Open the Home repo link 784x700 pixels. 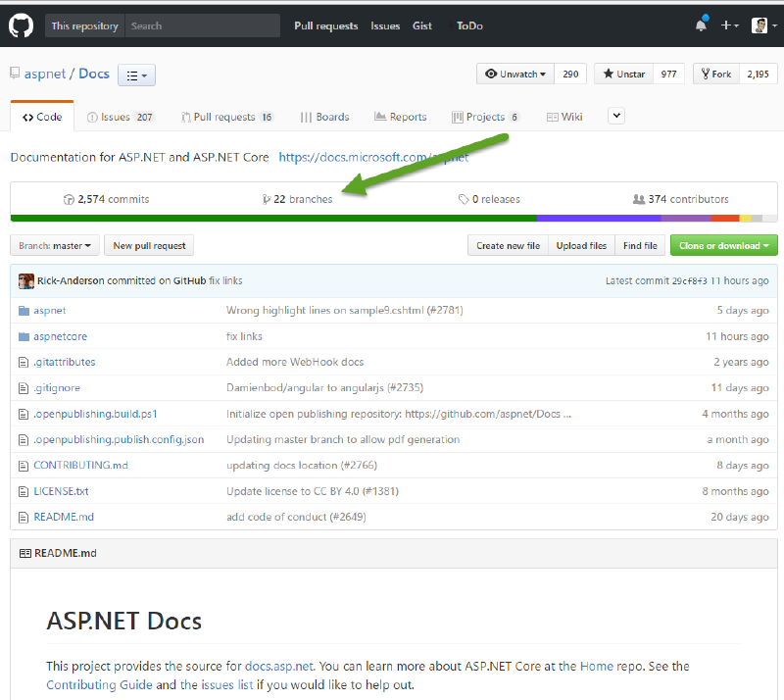coord(597,667)
